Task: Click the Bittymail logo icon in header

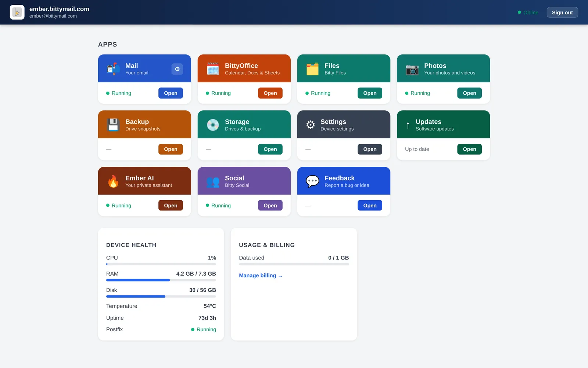Action: click(17, 12)
